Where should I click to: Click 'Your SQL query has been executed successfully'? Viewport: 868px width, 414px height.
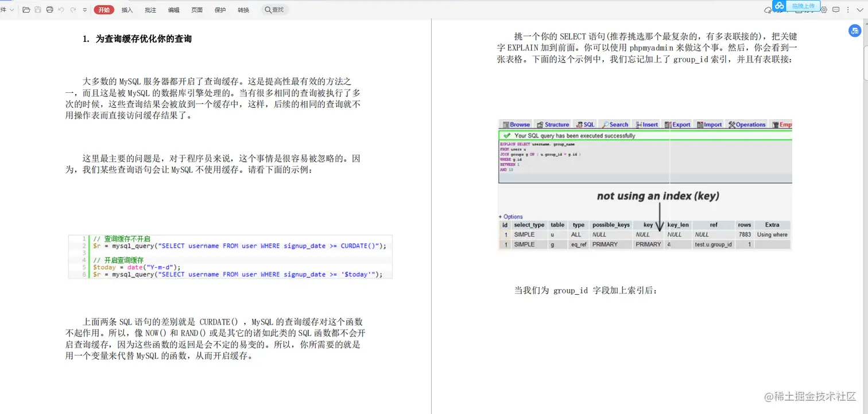(575, 136)
